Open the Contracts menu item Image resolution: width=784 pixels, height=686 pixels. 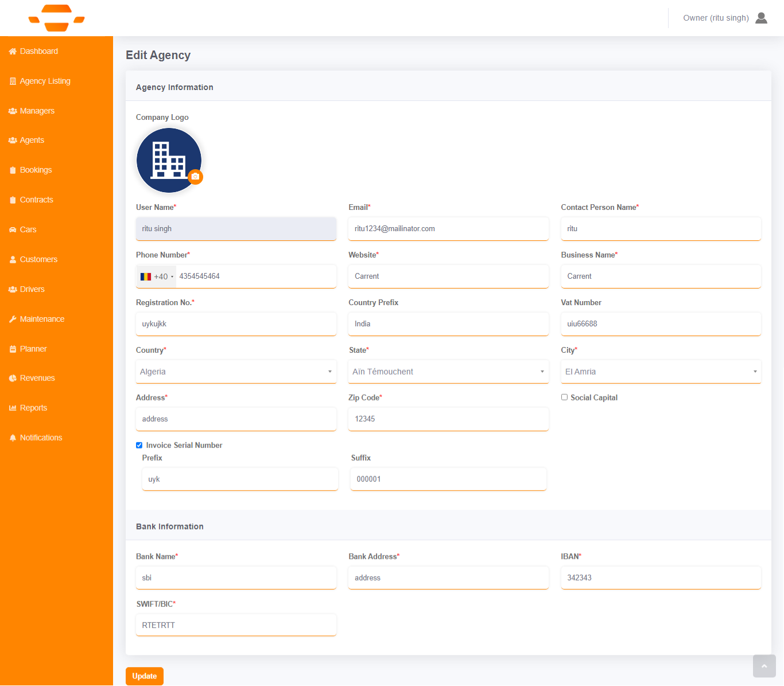pyautogui.click(x=36, y=200)
